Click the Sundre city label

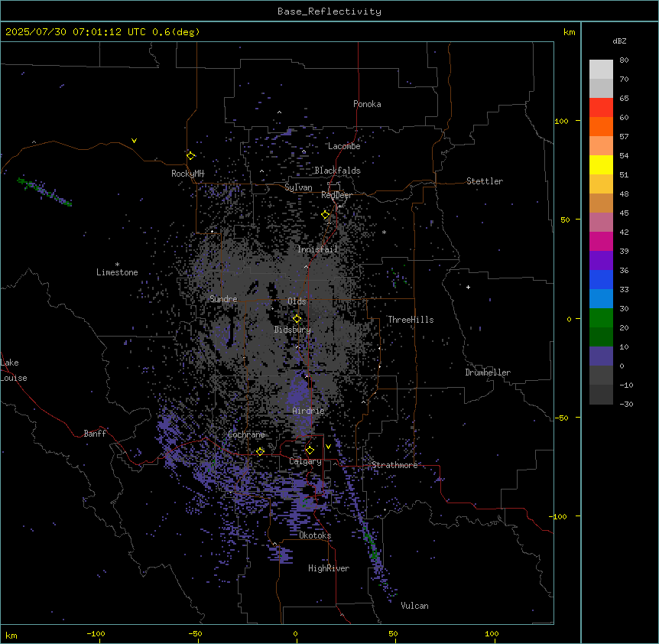tap(223, 299)
